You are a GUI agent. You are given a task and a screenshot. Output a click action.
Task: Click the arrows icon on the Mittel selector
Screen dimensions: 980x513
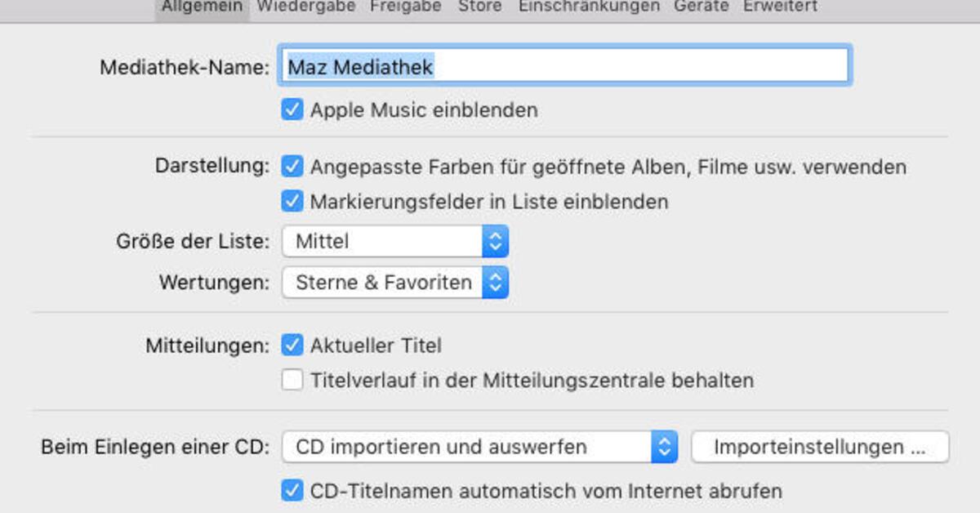coord(497,240)
